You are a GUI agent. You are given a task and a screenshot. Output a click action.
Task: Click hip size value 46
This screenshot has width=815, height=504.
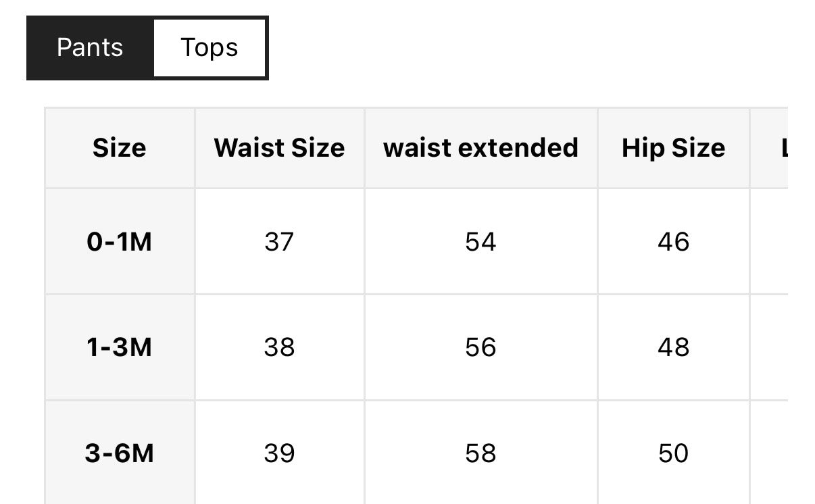(x=673, y=241)
